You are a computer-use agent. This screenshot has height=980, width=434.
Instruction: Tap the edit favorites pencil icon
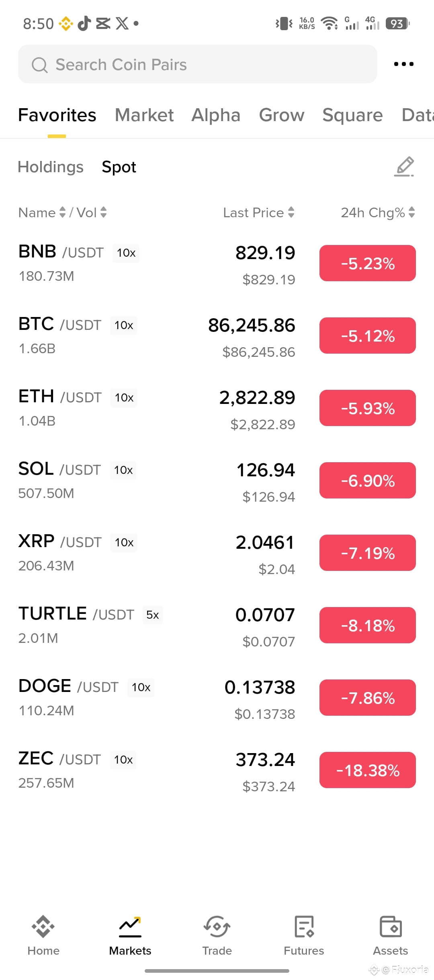click(404, 167)
